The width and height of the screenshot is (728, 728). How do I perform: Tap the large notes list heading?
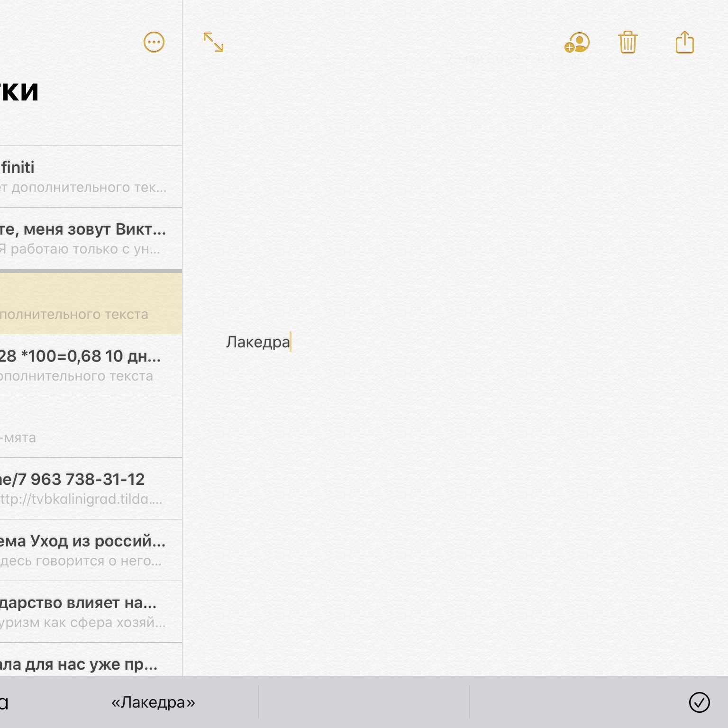coord(19,91)
